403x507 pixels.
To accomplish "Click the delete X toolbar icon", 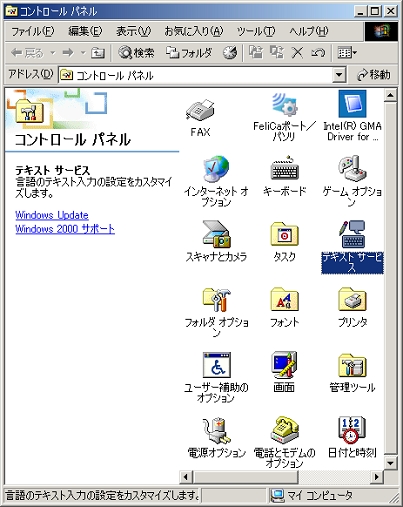I will click(x=297, y=53).
